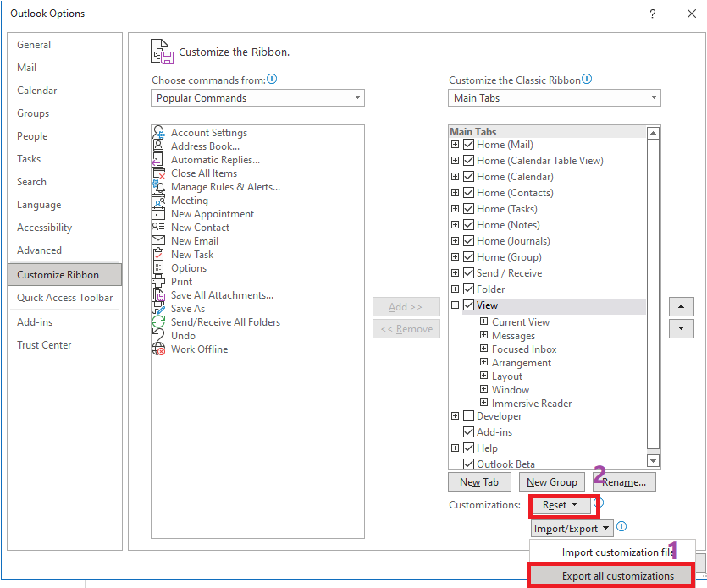Image resolution: width=707 pixels, height=588 pixels.
Task: Click the tab list scrollbar thumb
Action: 653,294
